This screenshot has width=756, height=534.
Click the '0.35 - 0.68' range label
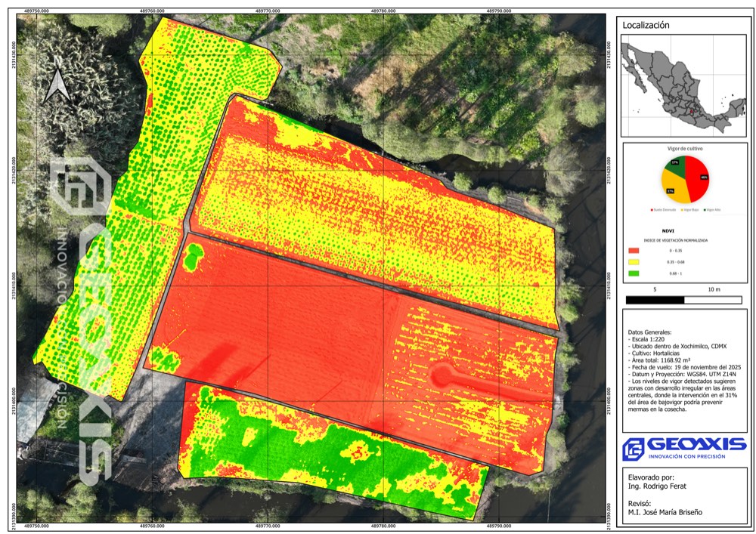(x=675, y=262)
